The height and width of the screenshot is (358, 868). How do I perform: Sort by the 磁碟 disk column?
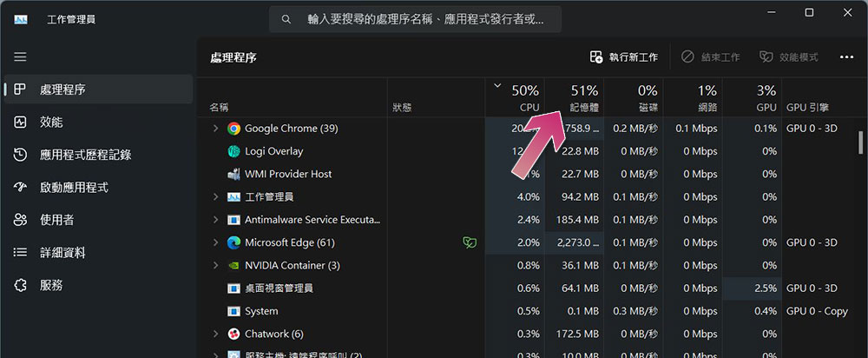pos(634,98)
